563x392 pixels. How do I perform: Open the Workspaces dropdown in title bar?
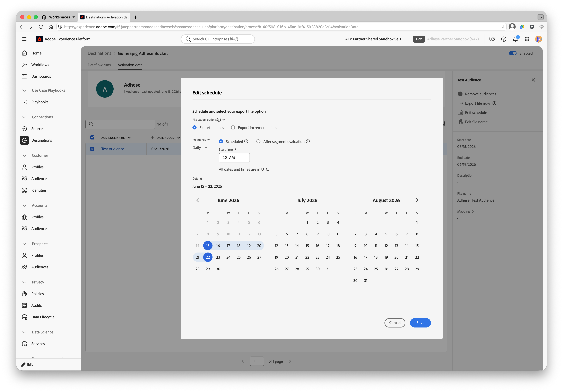click(58, 17)
